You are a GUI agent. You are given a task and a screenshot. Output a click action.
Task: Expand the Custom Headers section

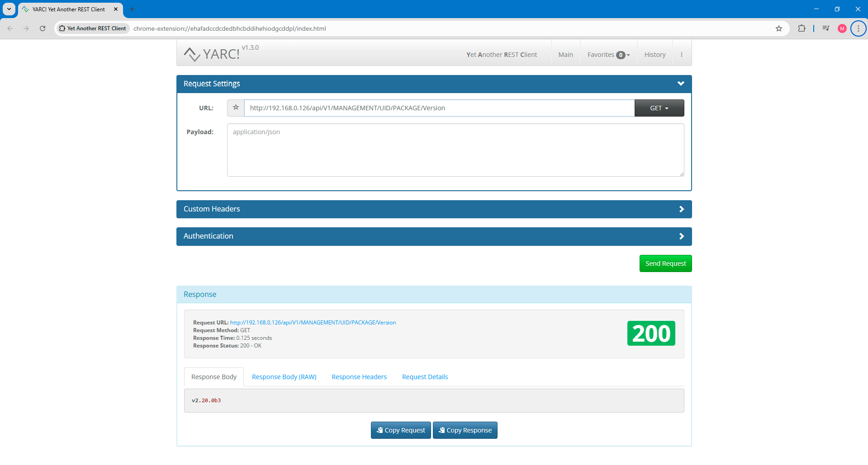[x=434, y=209]
